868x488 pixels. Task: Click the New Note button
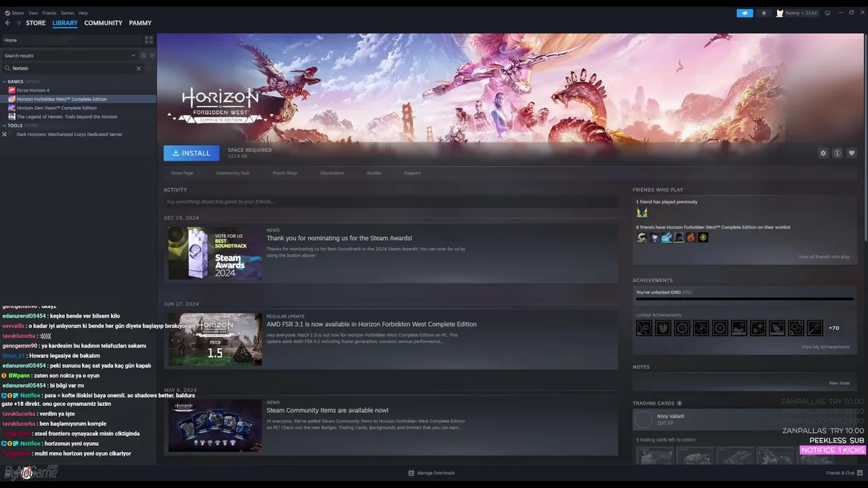click(x=840, y=383)
